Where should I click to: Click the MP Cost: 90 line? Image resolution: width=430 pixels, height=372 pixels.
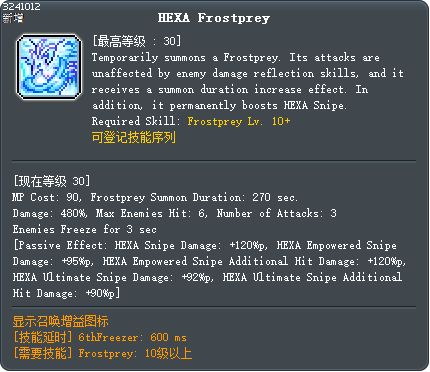pyautogui.click(x=46, y=197)
